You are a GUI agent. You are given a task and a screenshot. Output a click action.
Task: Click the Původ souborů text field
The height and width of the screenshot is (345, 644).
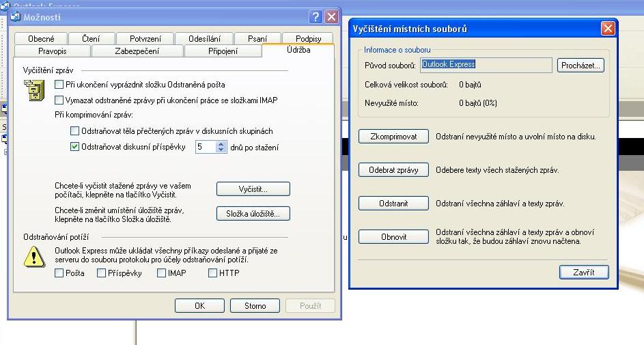click(486, 65)
